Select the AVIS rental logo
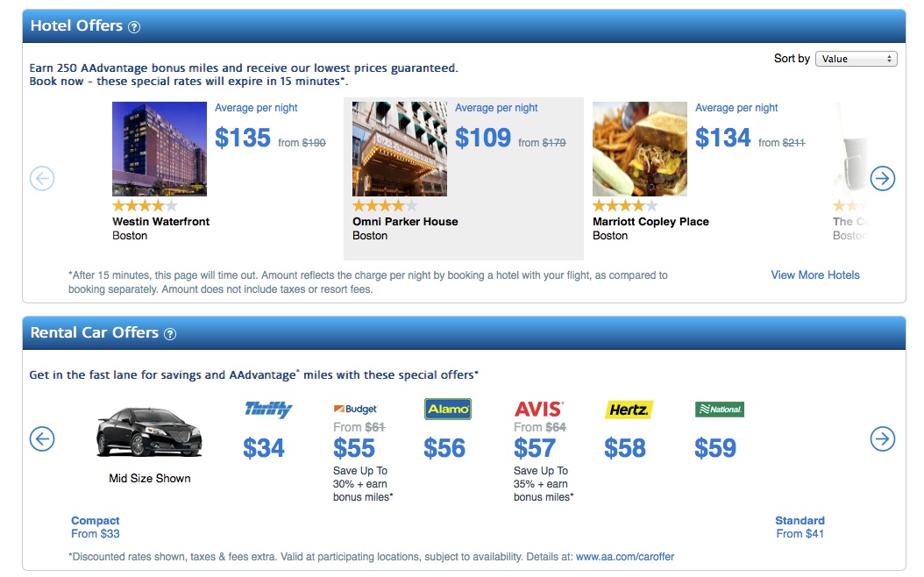This screenshot has width=924, height=577. click(538, 410)
